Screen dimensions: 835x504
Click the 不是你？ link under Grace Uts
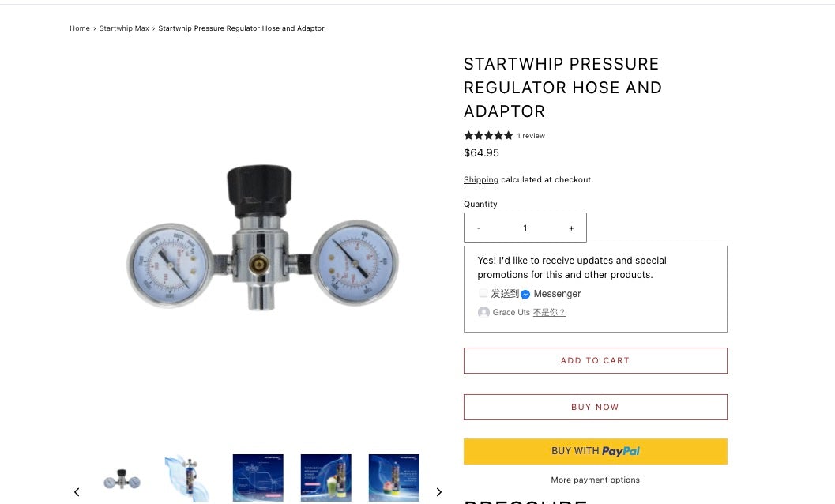pos(549,312)
